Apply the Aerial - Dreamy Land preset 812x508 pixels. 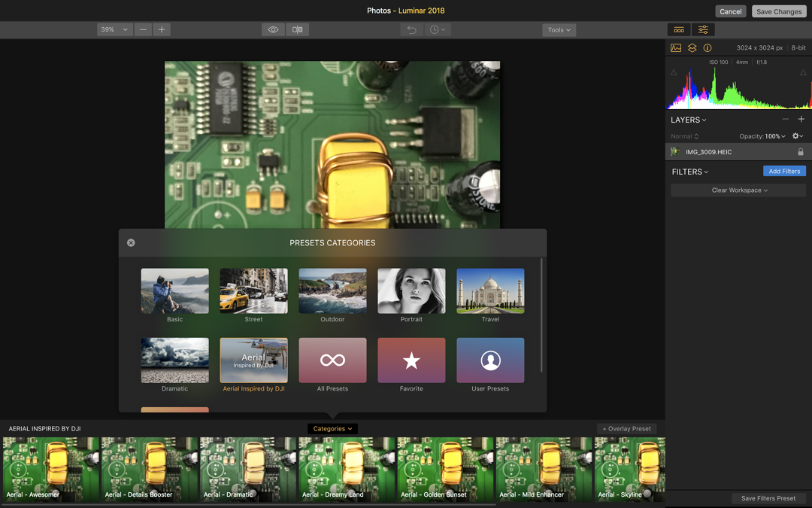[347, 470]
